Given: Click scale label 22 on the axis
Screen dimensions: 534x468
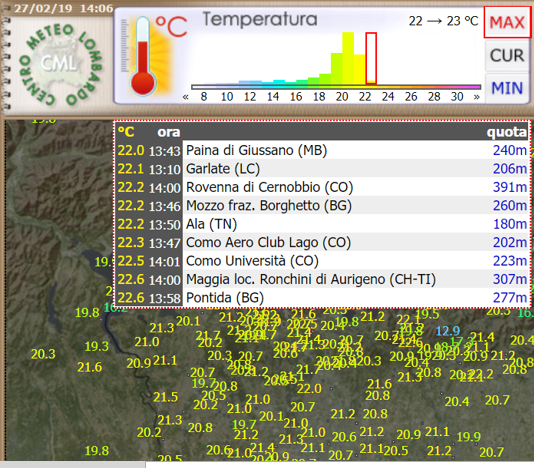Looking at the screenshot, I should pyautogui.click(x=365, y=97).
